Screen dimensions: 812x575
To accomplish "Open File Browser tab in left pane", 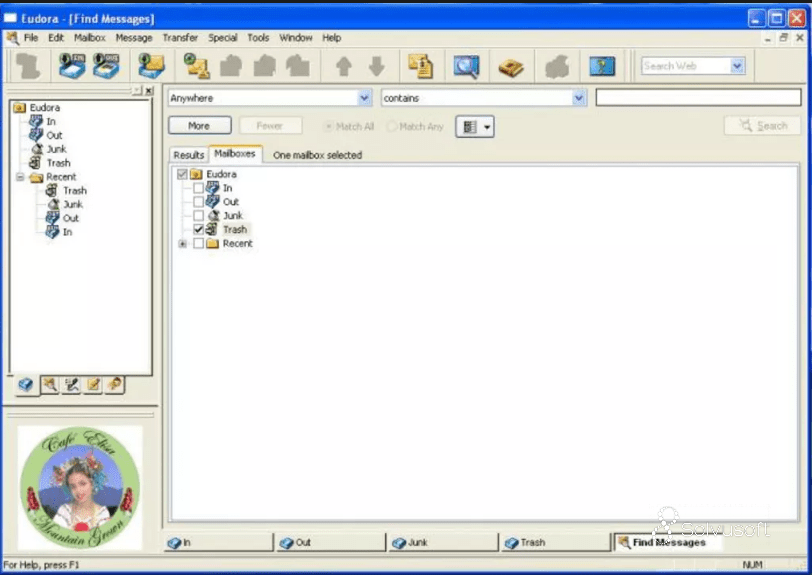I will [50, 384].
